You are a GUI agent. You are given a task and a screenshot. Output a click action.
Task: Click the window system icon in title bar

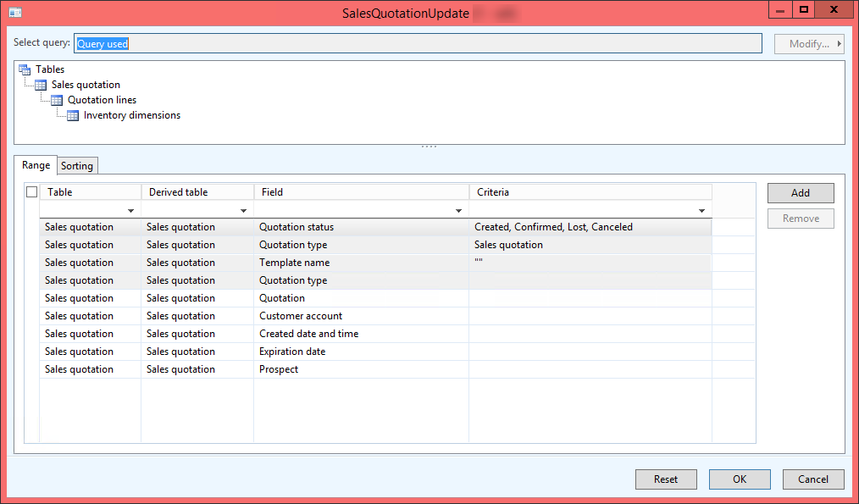[x=14, y=13]
